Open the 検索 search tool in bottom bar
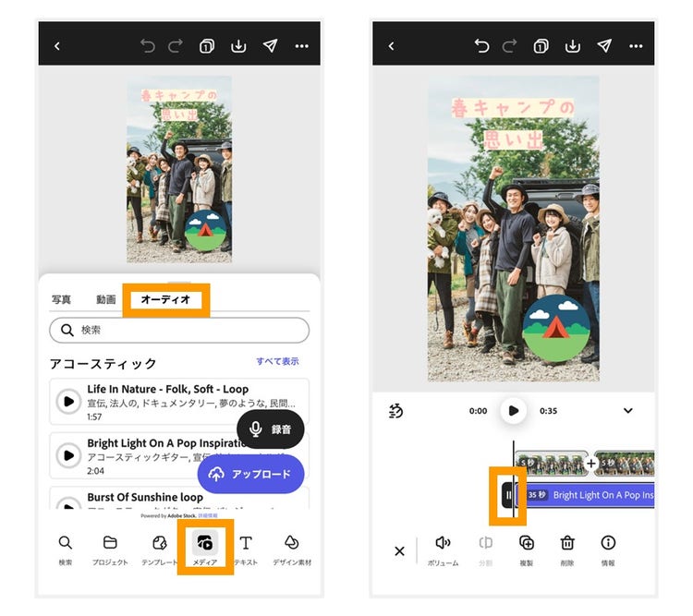Image resolution: width=693 pixels, height=616 pixels. click(x=66, y=550)
